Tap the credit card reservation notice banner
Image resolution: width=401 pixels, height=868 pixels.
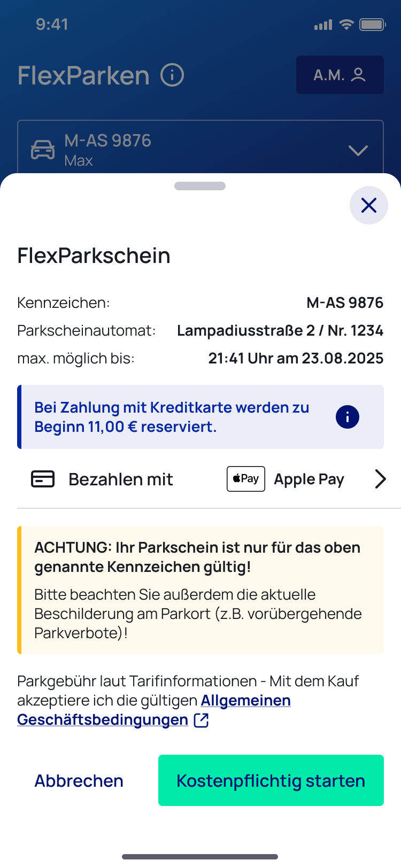[x=176, y=417]
